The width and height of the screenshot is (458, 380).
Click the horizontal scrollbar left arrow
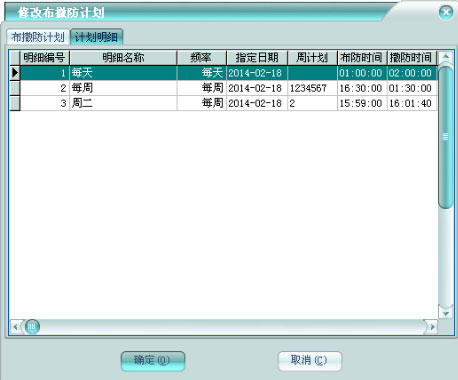tap(15, 327)
